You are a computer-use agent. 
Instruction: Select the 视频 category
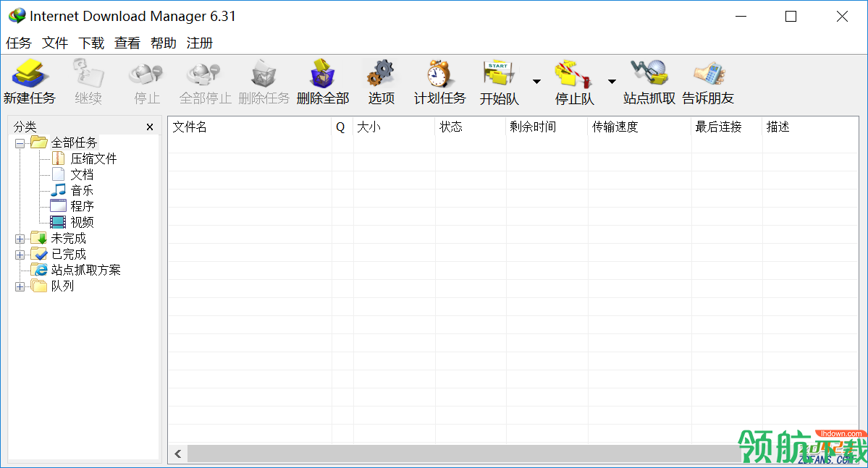click(x=82, y=222)
